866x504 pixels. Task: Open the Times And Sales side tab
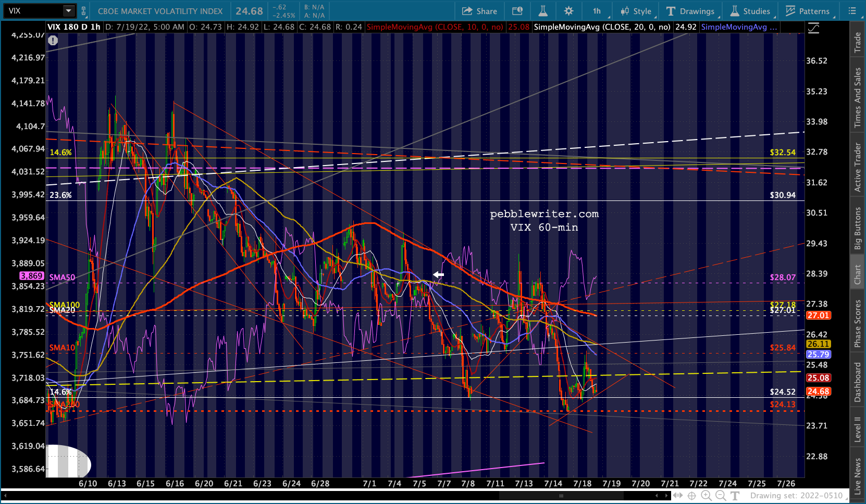pyautogui.click(x=857, y=97)
